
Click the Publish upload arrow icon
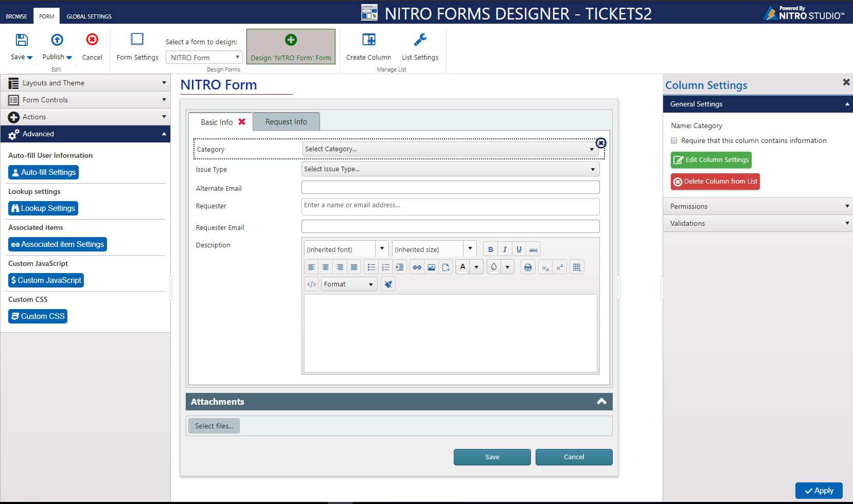(57, 40)
